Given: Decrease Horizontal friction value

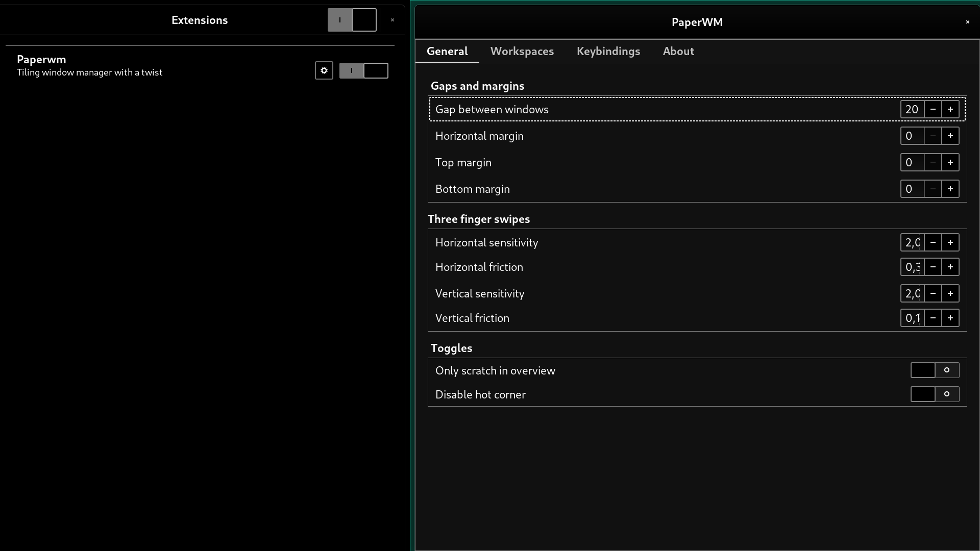Looking at the screenshot, I should click(x=933, y=267).
